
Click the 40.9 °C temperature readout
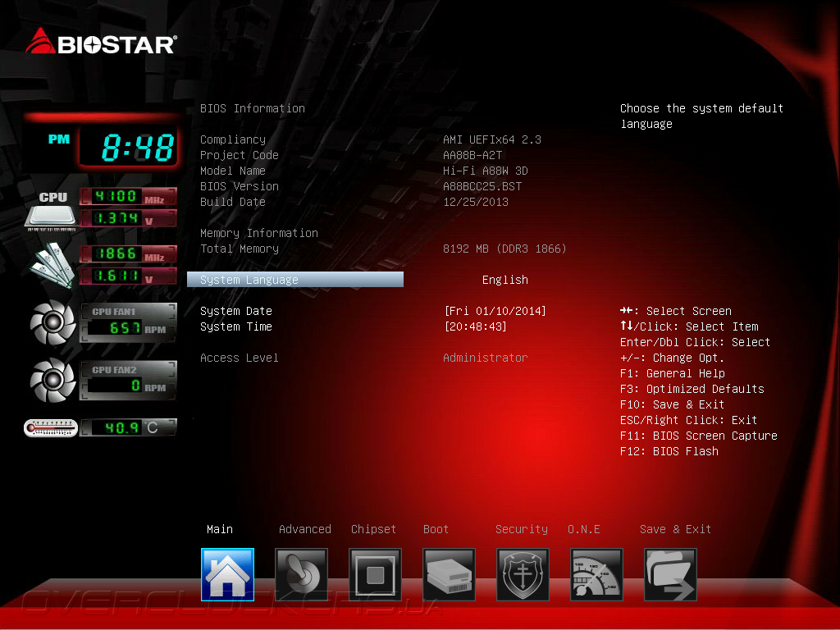pyautogui.click(x=128, y=427)
